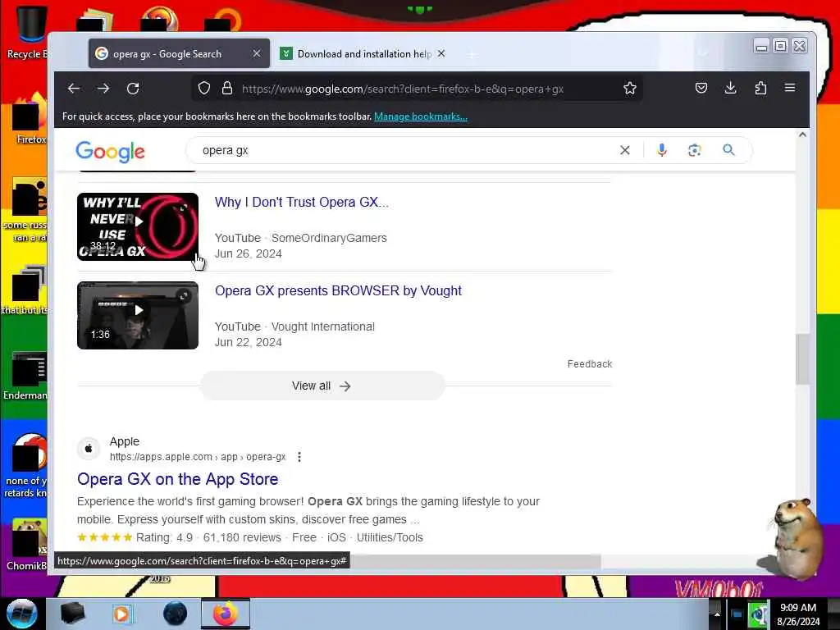Image resolution: width=840 pixels, height=630 pixels.
Task: View site security via the padlock icon
Action: coord(227,89)
